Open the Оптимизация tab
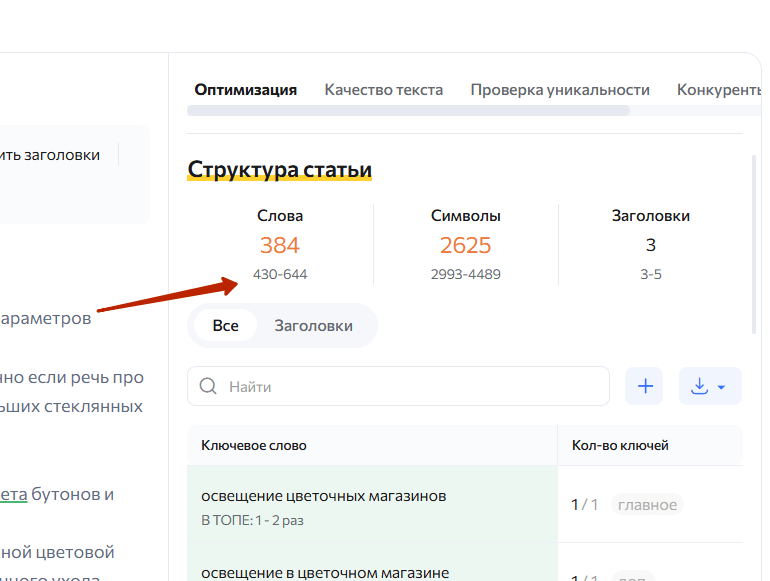Image resolution: width=770 pixels, height=581 pixels. tap(245, 90)
